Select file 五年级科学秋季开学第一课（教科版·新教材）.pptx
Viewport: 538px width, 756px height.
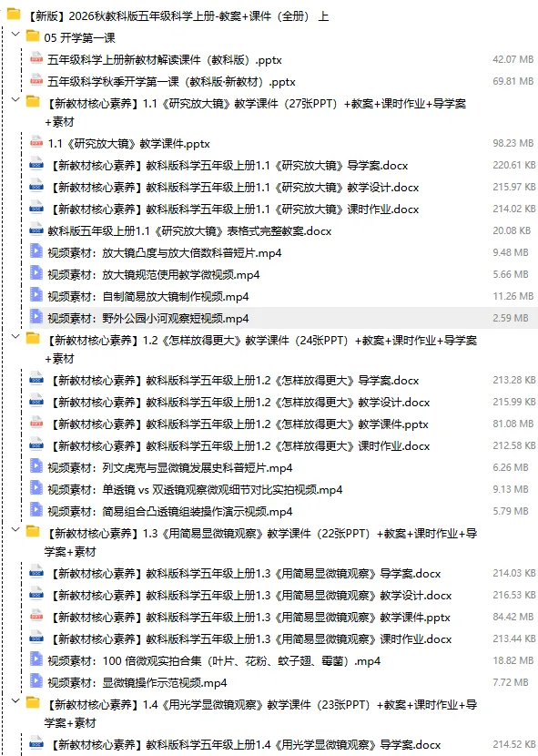[171, 81]
